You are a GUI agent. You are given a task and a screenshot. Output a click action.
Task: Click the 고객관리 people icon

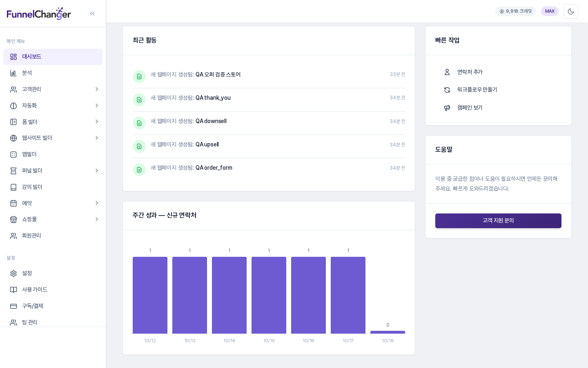[x=13, y=90]
